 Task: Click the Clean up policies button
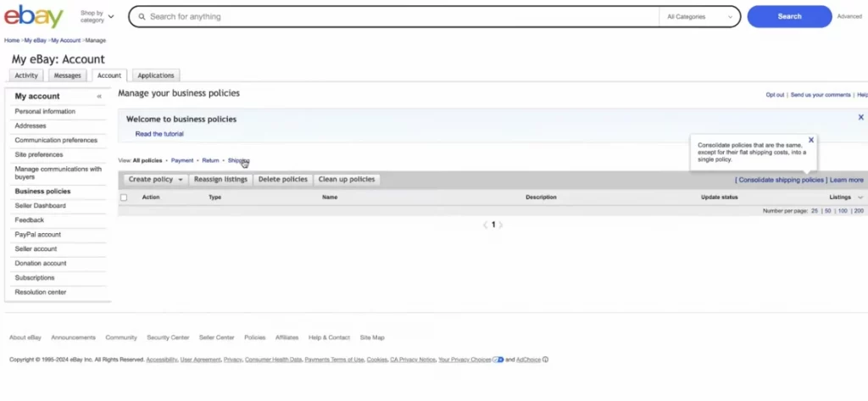tap(347, 180)
